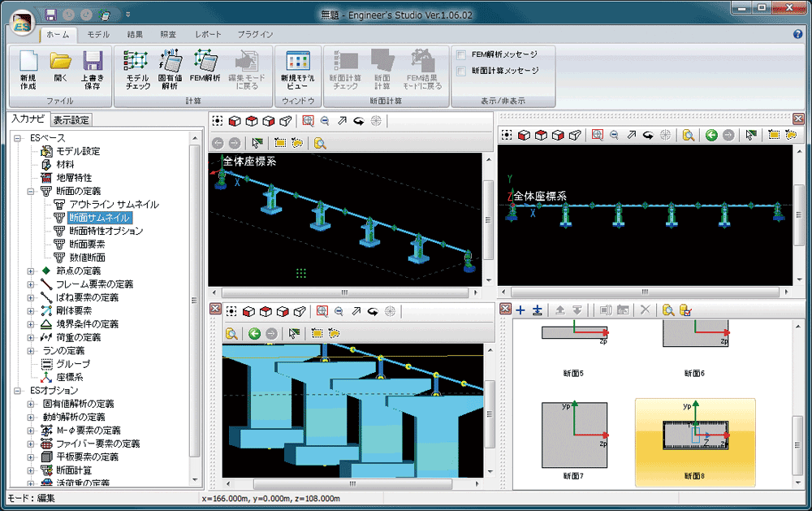Select 断面5 thumbnail
Image resolution: width=812 pixels, height=511 pixels.
pos(574,349)
